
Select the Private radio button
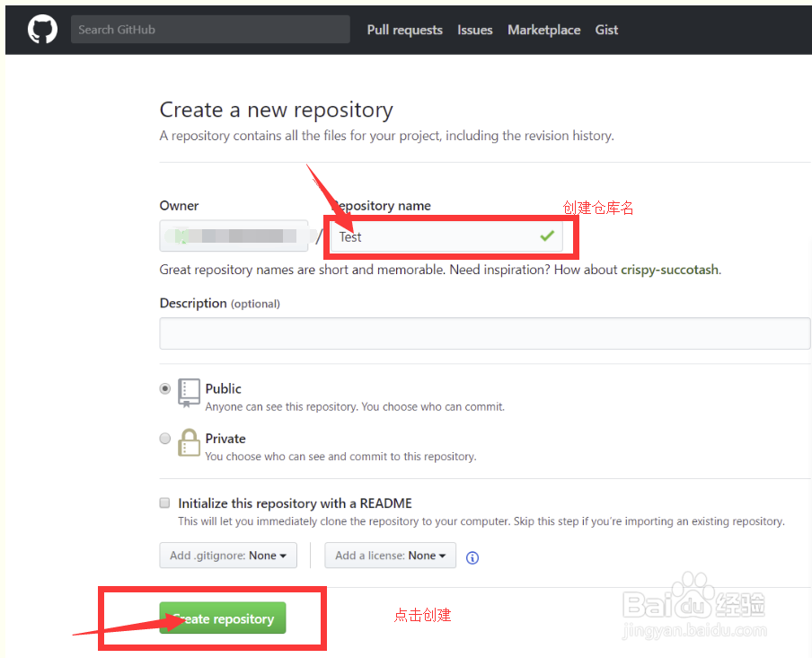pos(164,439)
